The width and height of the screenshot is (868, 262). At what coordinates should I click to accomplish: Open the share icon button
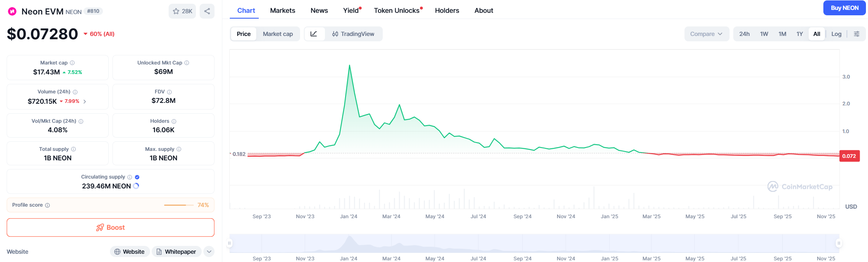[x=207, y=11]
